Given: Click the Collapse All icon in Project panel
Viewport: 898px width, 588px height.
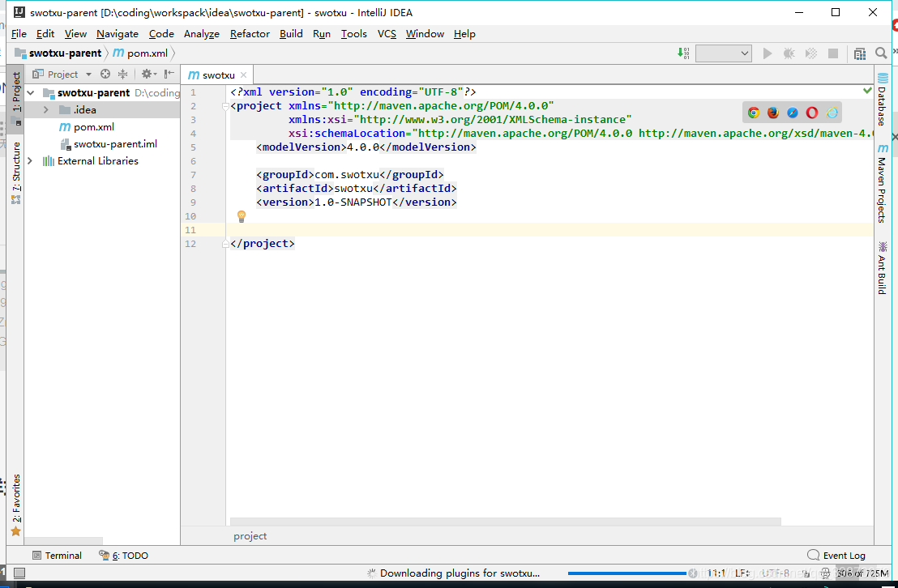Looking at the screenshot, I should click(123, 74).
